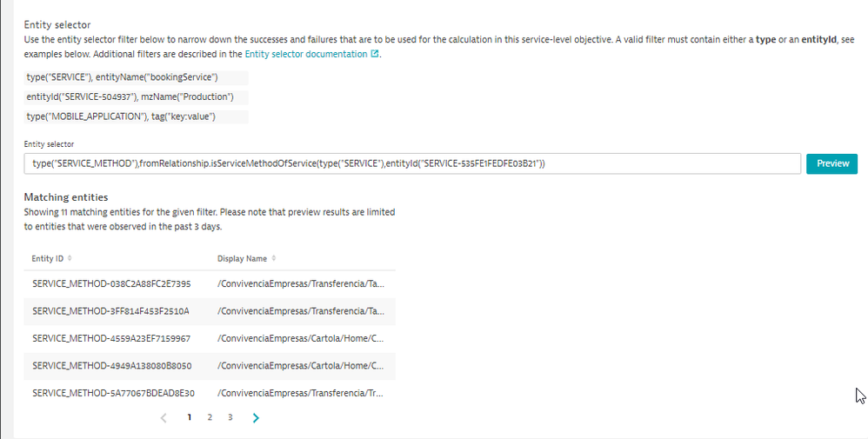The width and height of the screenshot is (868, 439).
Task: Click the mzName Production example snippet
Action: 133,96
